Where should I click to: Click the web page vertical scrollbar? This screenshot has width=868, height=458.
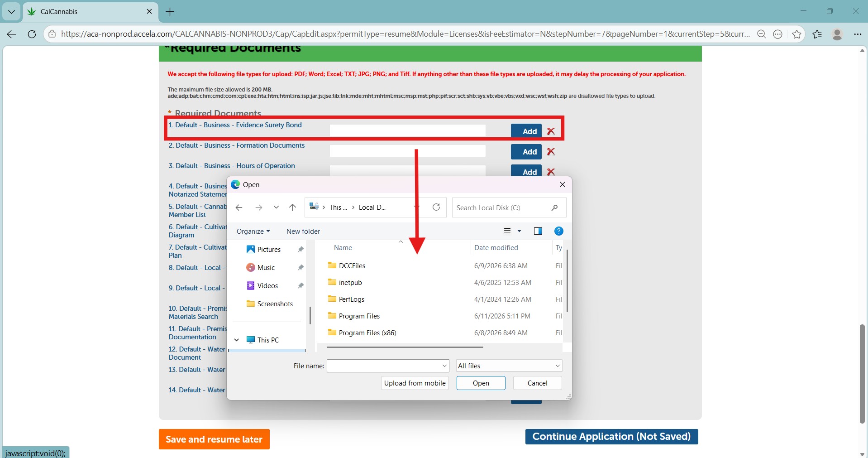(862, 374)
